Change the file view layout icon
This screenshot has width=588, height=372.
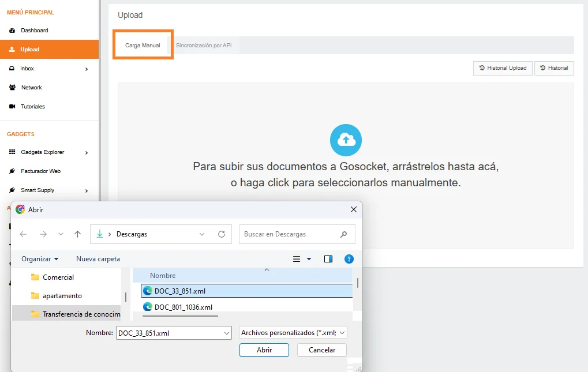tap(297, 259)
